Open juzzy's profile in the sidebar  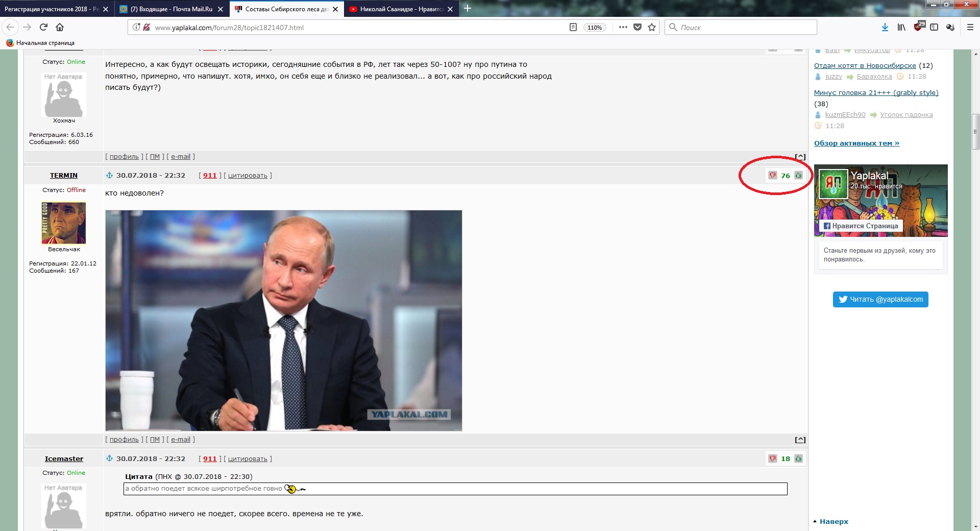pos(834,77)
